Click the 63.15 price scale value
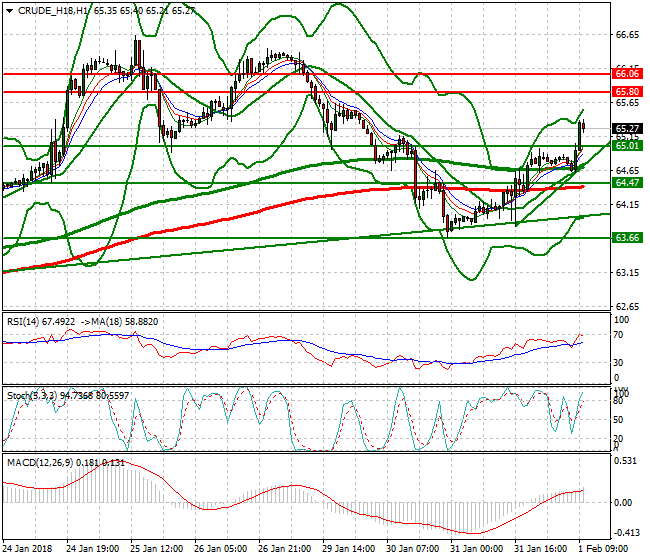This screenshot has height=560, width=650. click(627, 273)
